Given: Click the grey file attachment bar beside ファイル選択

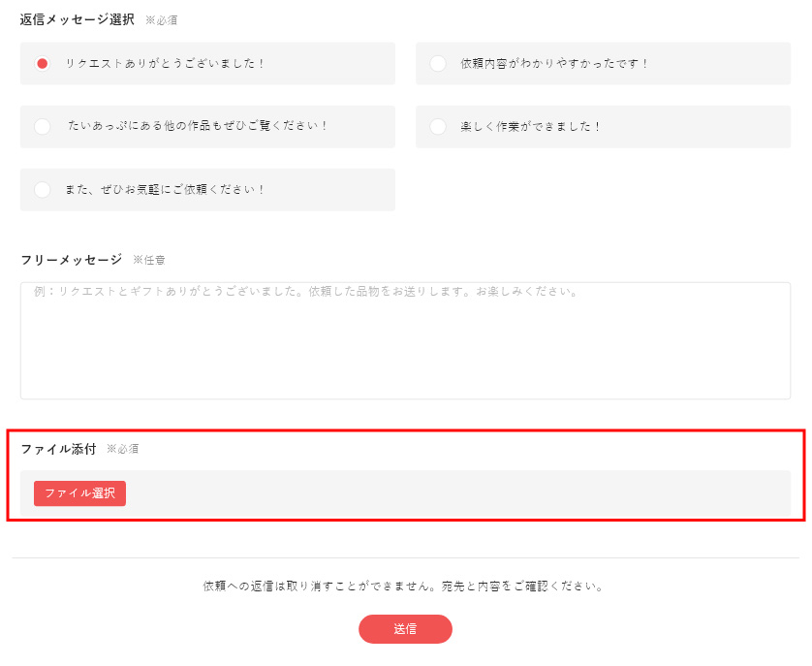Looking at the screenshot, I should (458, 493).
